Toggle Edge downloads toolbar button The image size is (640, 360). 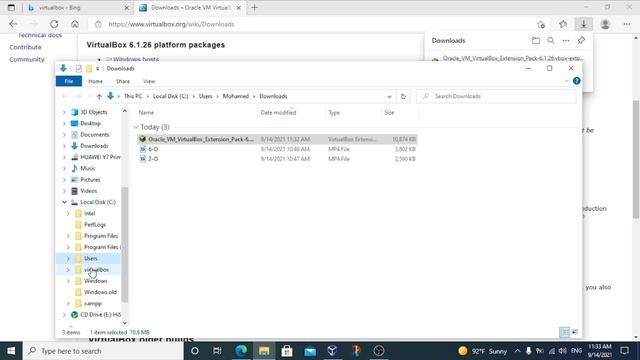tap(584, 24)
